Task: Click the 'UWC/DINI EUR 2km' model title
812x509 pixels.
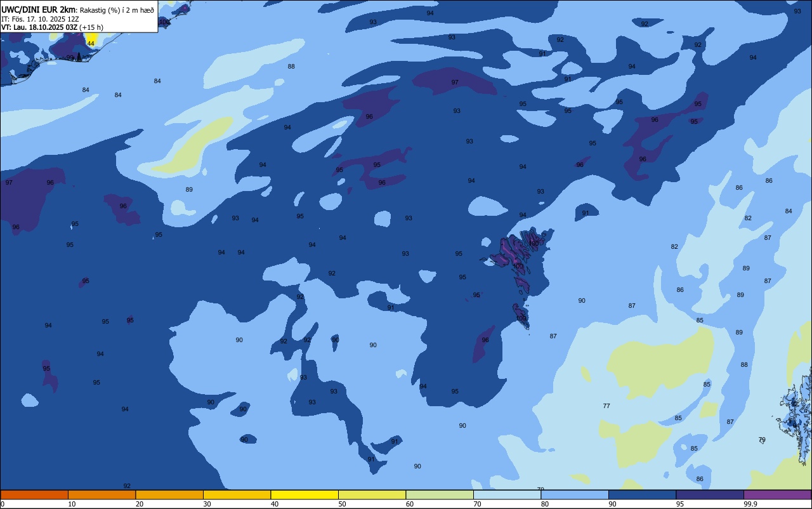Action: tap(38, 10)
